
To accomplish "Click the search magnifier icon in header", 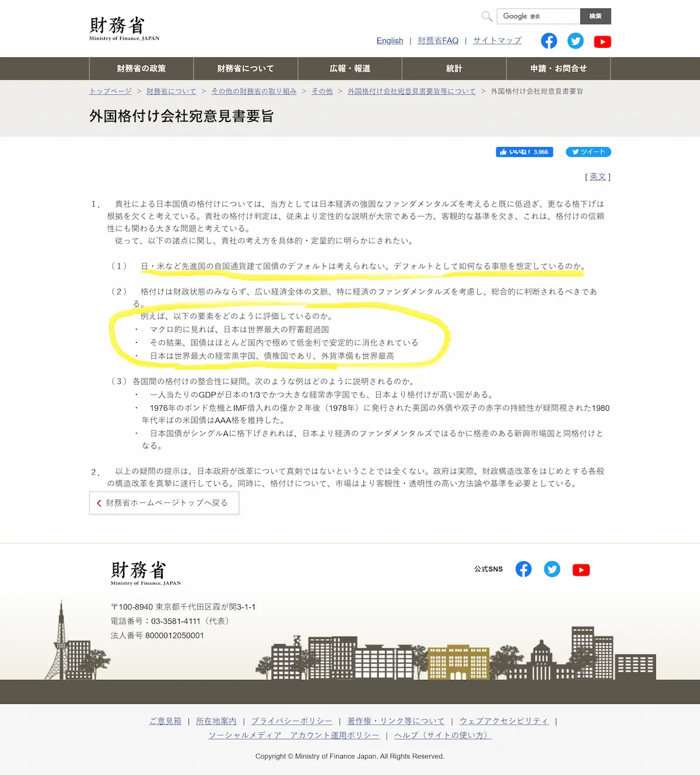I will coord(487,16).
